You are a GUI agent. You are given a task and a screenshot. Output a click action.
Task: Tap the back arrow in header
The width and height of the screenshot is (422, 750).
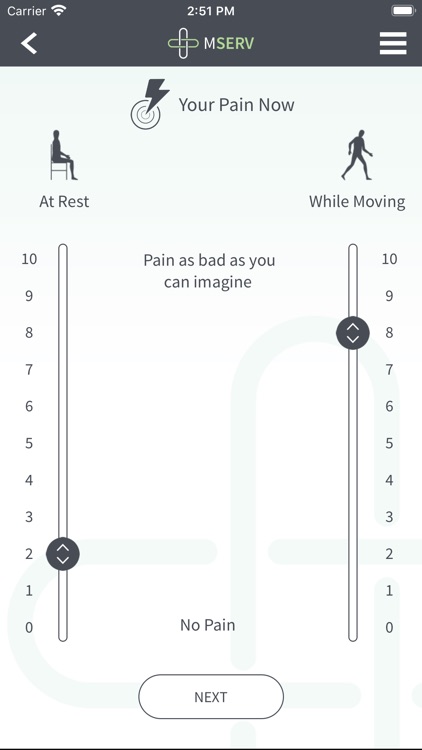click(x=29, y=44)
